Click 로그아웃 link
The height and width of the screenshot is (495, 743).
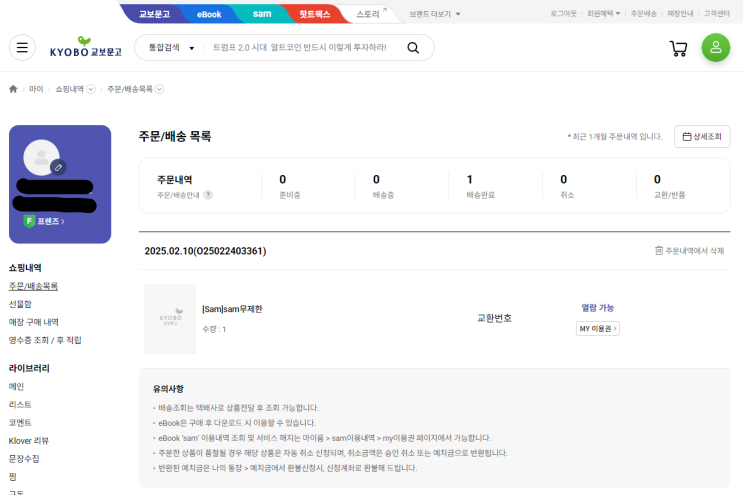point(563,13)
